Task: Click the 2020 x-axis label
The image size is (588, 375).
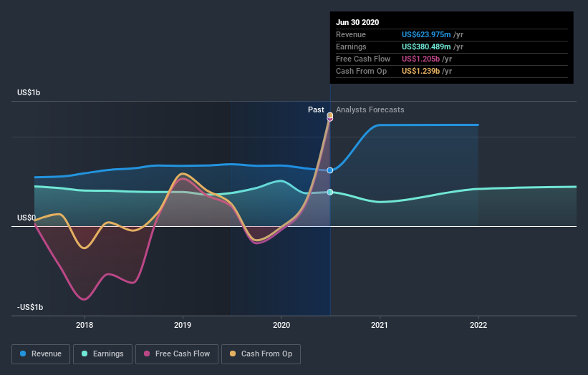Action: (281, 325)
